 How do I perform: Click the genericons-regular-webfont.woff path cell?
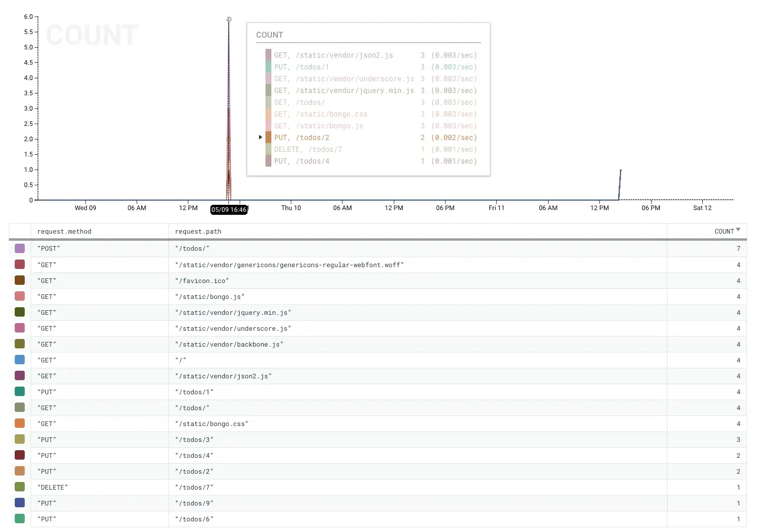[x=289, y=265]
